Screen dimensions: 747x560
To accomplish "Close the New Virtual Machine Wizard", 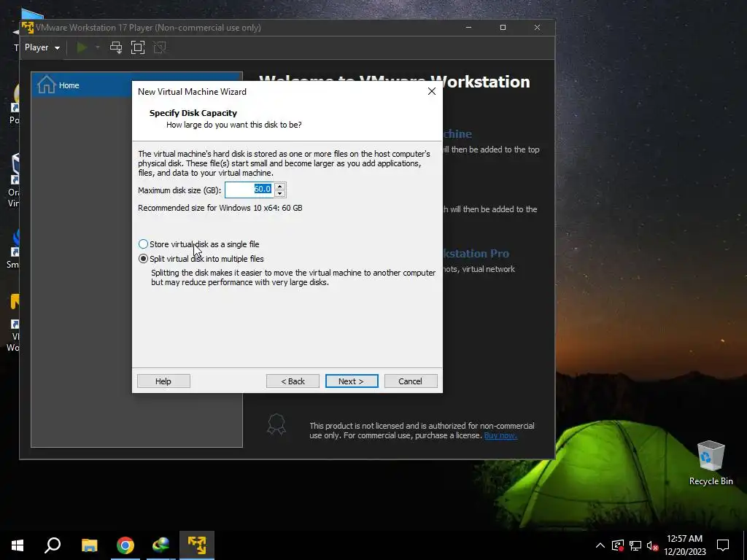I will [x=432, y=91].
